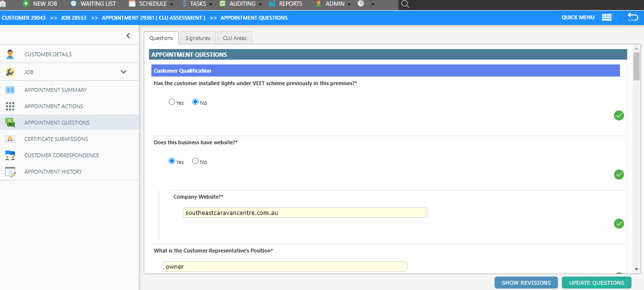Open Appointment History notepad icon
The width and height of the screenshot is (644, 290).
click(x=10, y=172)
